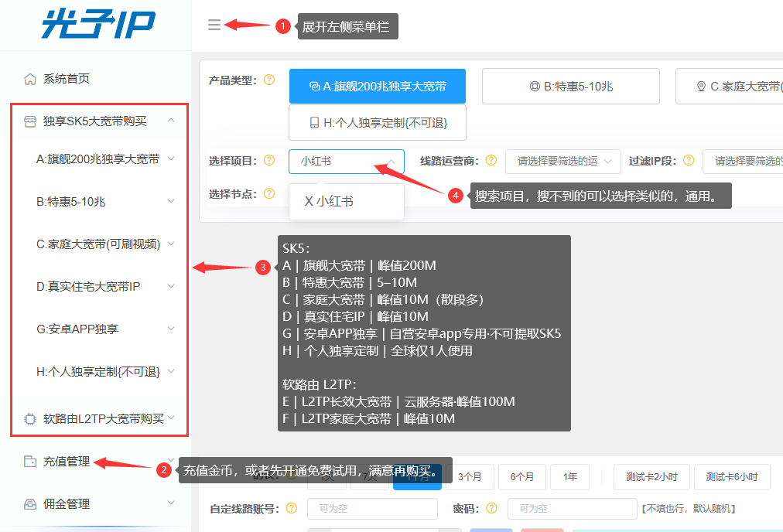Open the 过滤IP段 dropdown
Viewport: 783px width, 532px height.
[743, 161]
